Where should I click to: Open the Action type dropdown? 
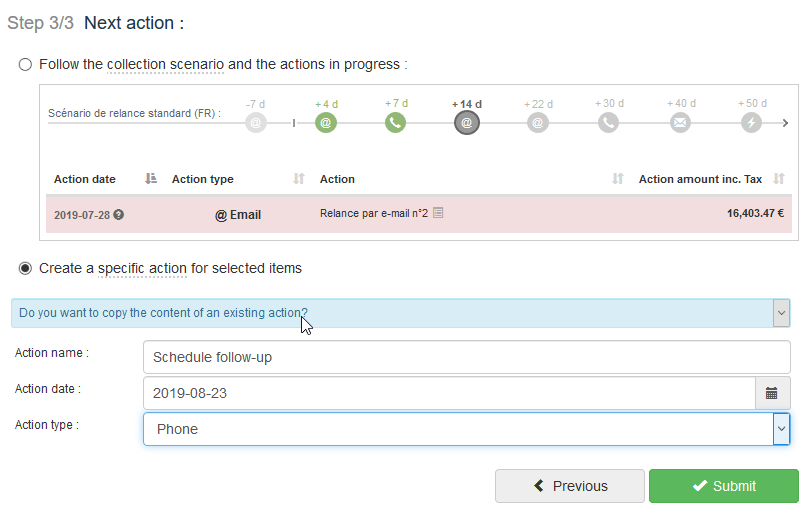tap(781, 429)
